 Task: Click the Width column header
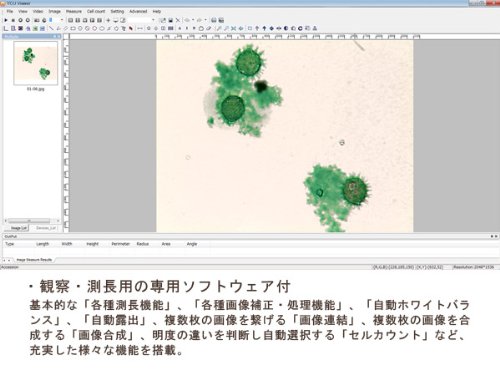click(67, 244)
